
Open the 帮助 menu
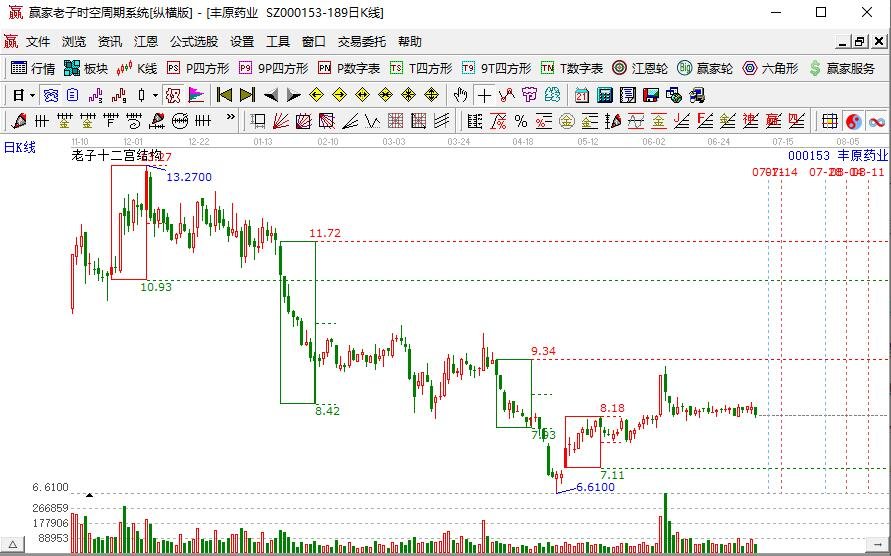coord(410,42)
